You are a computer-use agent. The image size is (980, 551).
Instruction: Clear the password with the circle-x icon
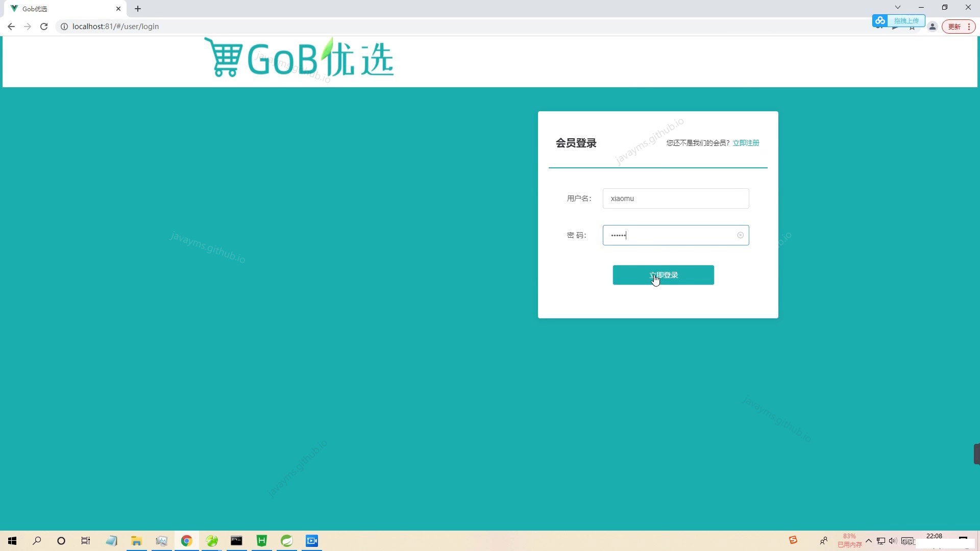740,235
